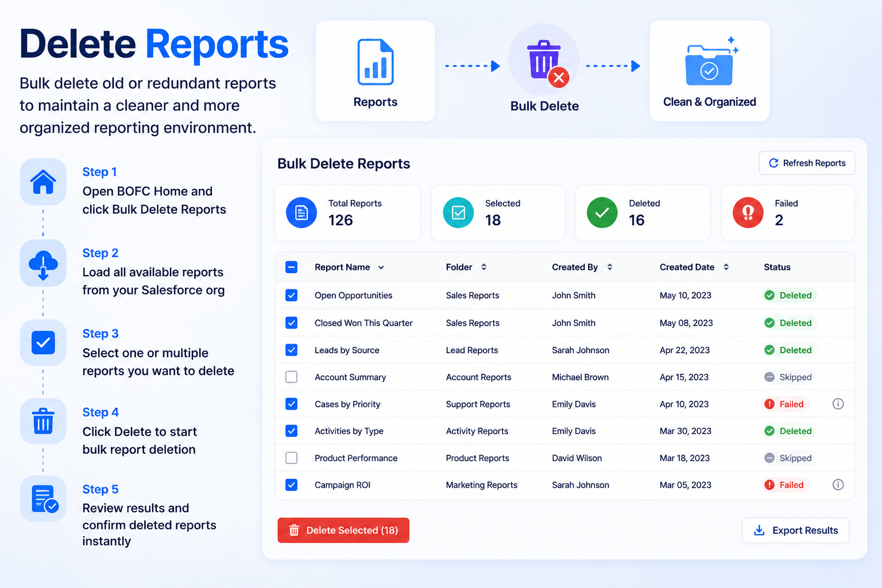Click the Bulk Delete Reports panel heading

[343, 164]
